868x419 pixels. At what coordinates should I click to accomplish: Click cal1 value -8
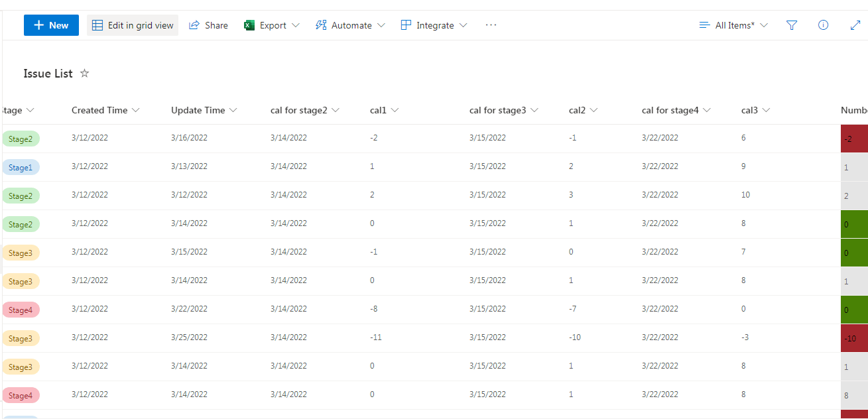[373, 309]
